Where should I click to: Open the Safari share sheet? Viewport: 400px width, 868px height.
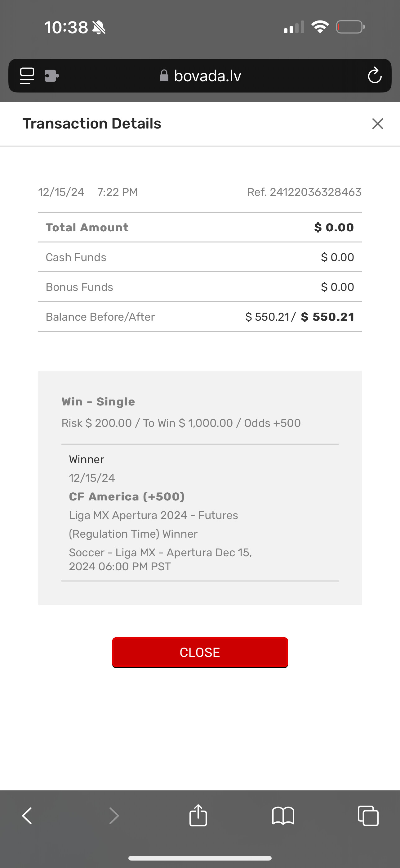(x=198, y=815)
